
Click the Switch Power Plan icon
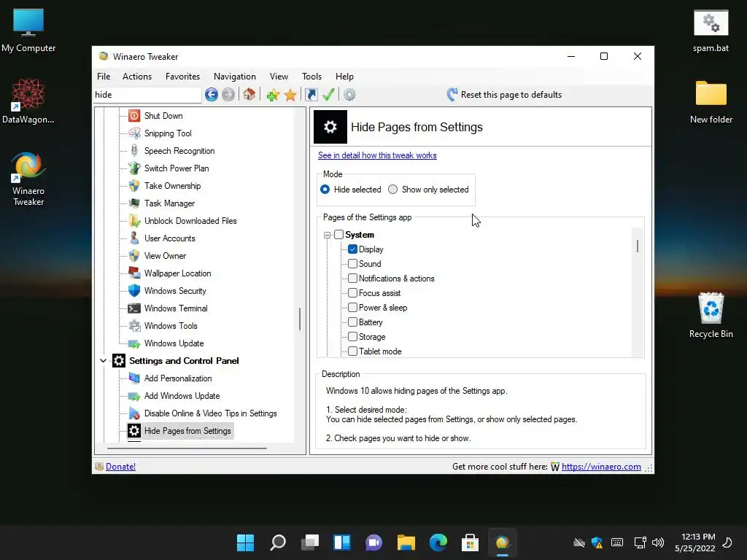(134, 168)
